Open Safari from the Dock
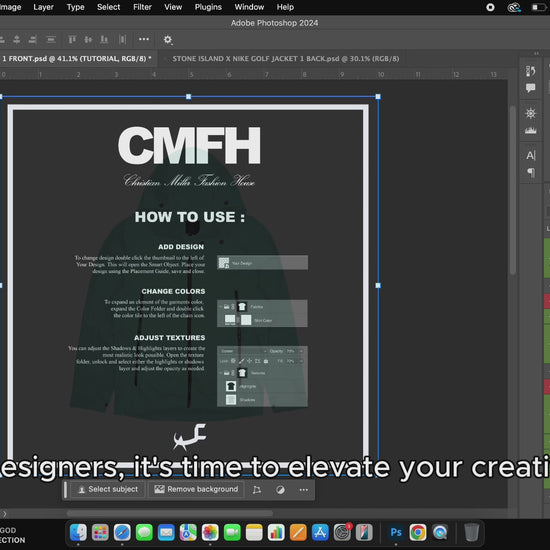 point(122,532)
